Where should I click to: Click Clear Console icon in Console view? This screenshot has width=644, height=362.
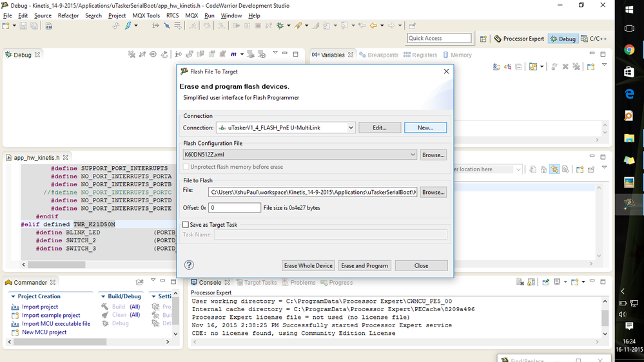(x=520, y=282)
